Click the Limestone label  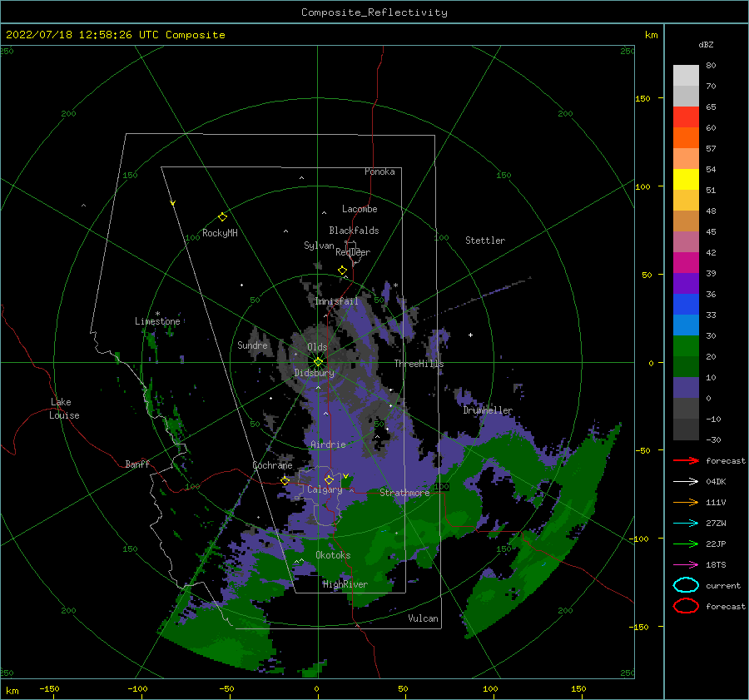point(157,321)
